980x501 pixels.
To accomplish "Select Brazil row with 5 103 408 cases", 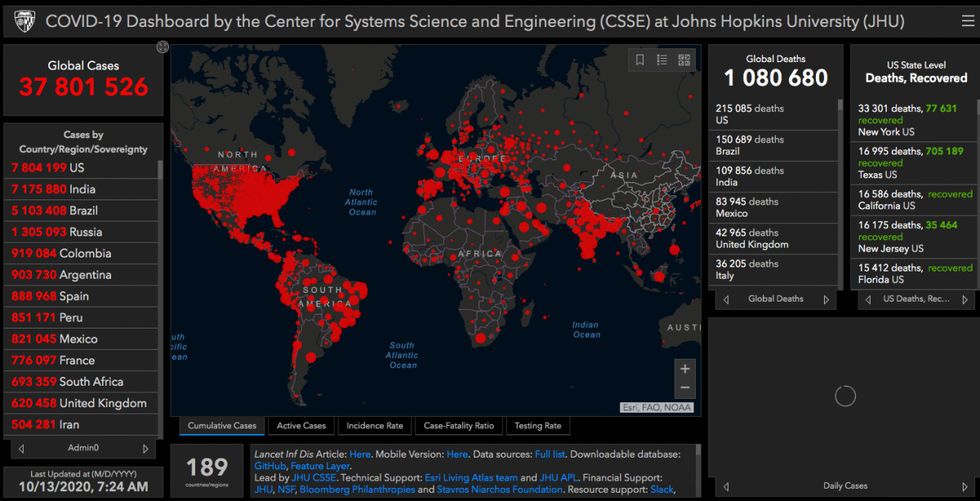I will point(82,210).
